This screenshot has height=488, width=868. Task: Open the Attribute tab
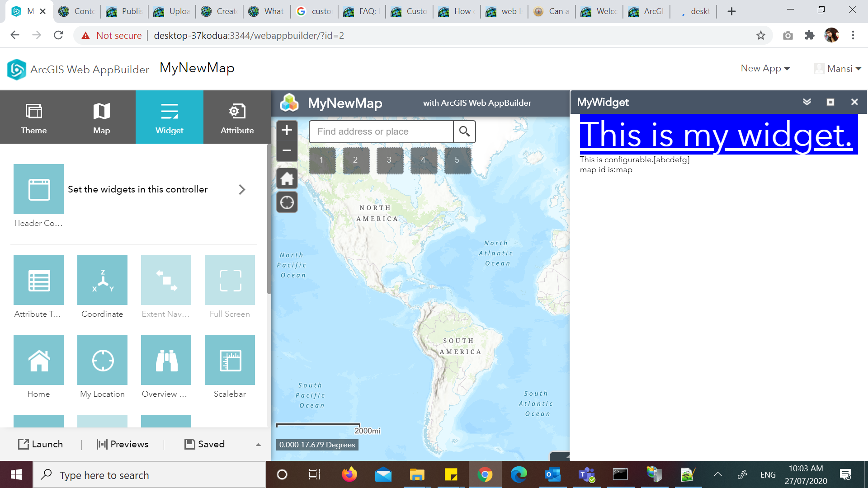(x=237, y=117)
